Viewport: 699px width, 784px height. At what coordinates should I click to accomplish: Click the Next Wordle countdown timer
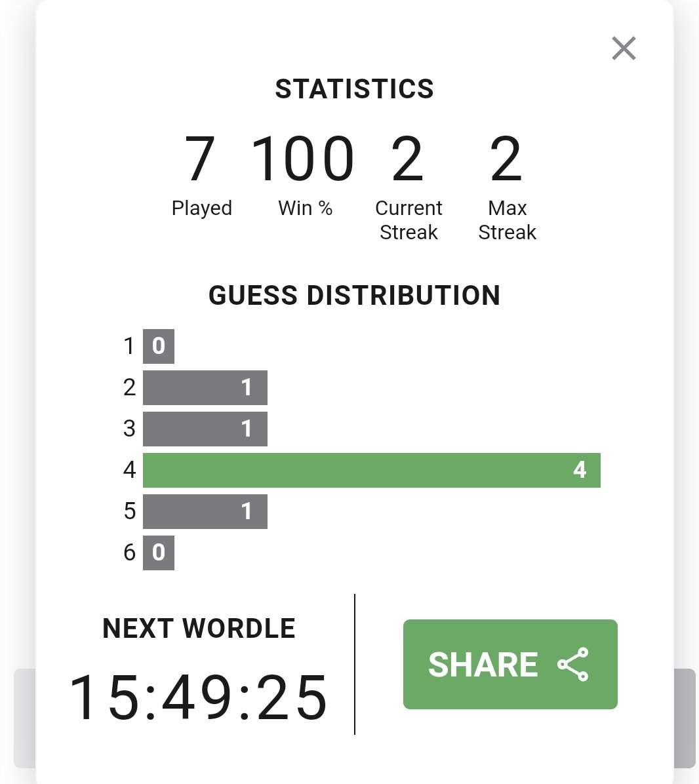click(199, 697)
